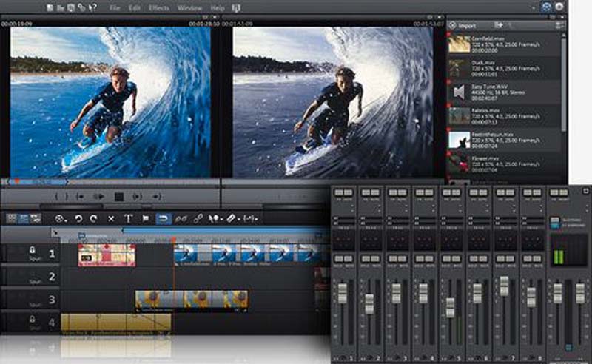Click the flag marker icon in toolbar
This screenshot has height=364, width=592.
(x=145, y=219)
